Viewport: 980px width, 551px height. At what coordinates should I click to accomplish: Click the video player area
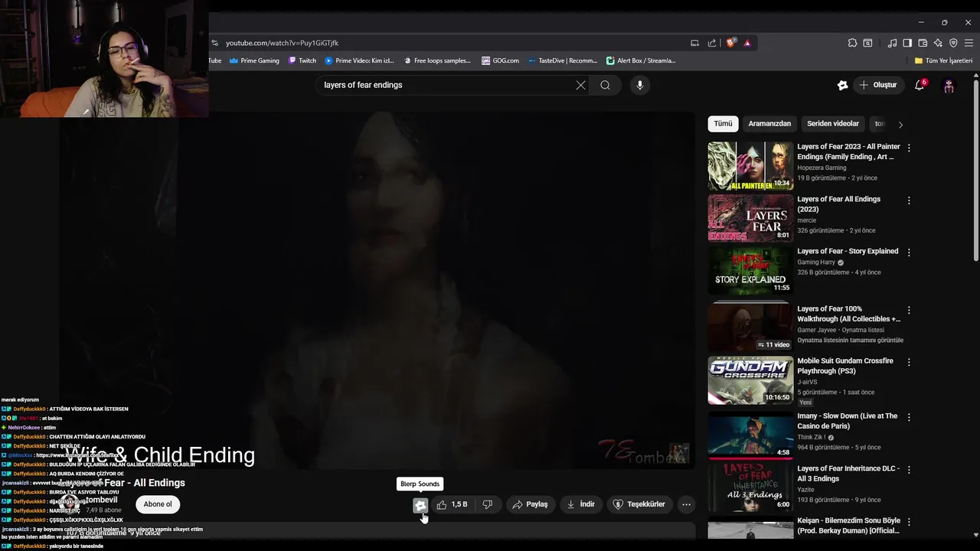coord(377,289)
